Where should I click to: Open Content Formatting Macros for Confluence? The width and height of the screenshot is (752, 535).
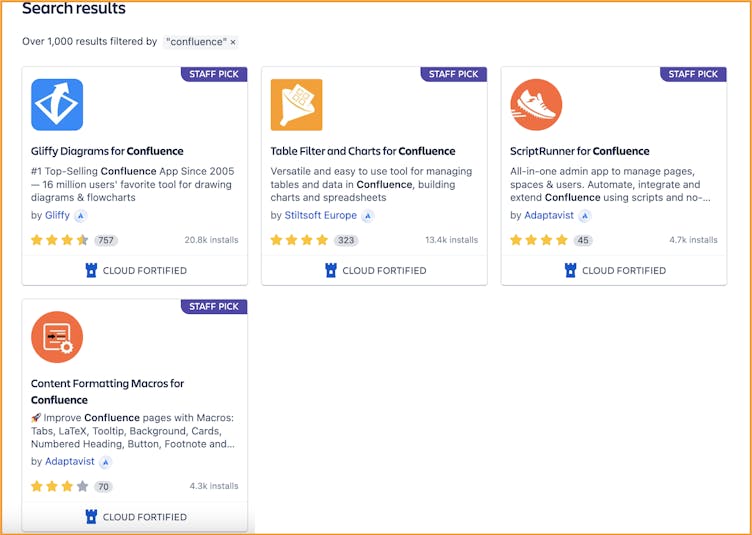[107, 391]
